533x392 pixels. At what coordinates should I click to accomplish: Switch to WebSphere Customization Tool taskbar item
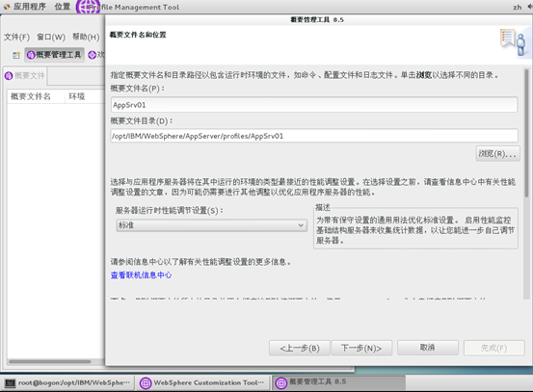coord(202,382)
